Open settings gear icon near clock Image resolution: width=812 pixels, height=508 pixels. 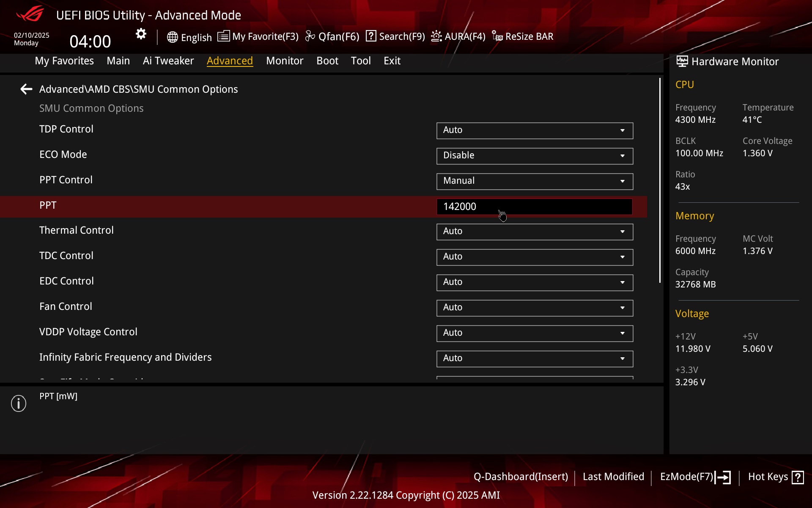pyautogui.click(x=141, y=34)
